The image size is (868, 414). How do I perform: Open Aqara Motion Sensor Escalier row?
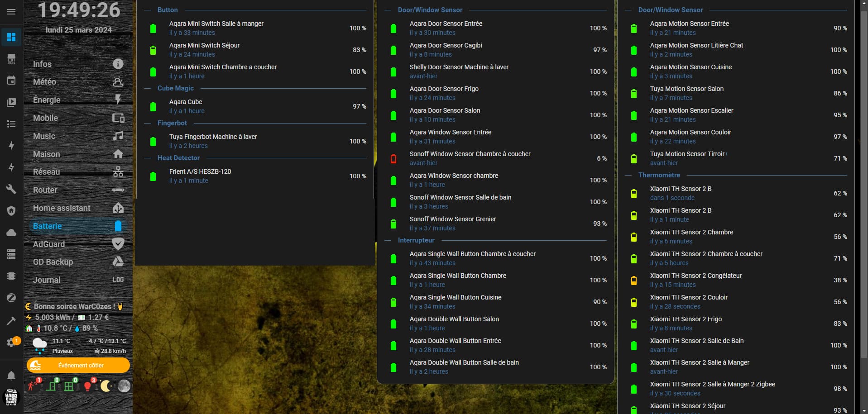(736, 115)
